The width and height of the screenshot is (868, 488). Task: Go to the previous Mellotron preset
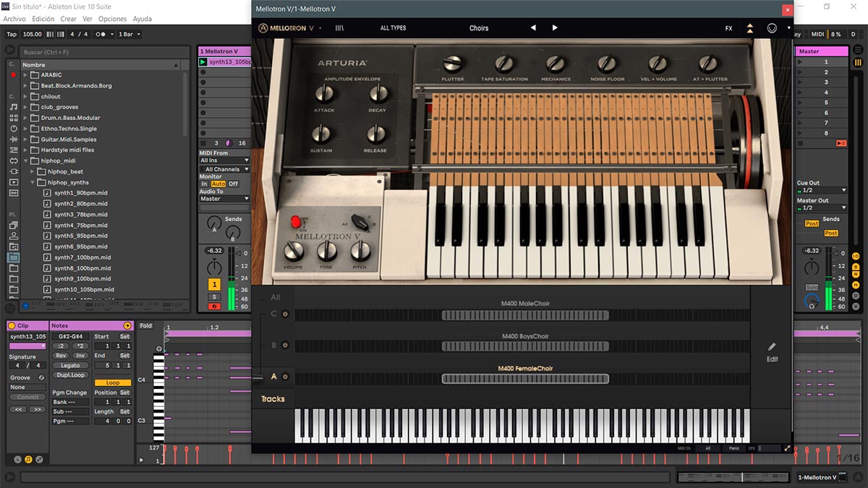[x=533, y=28]
